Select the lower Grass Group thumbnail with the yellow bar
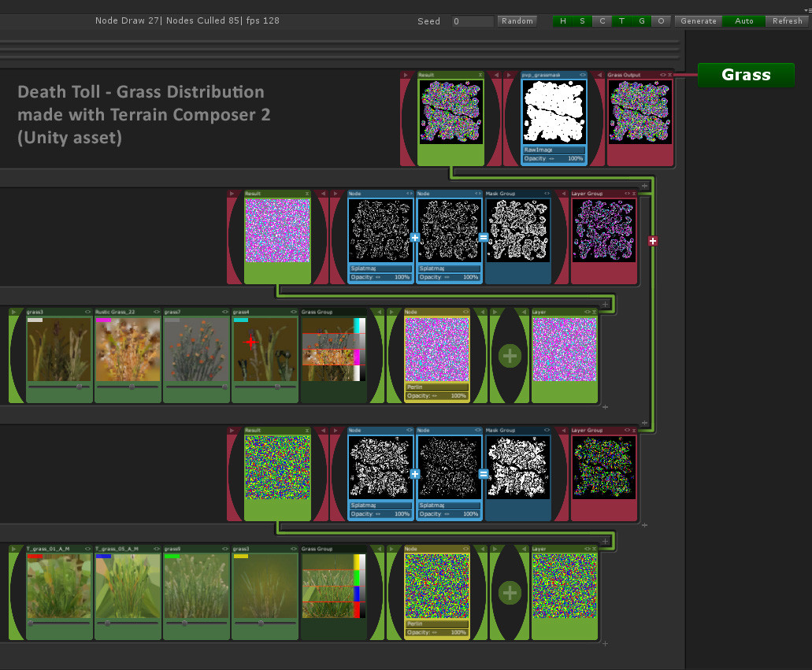The image size is (812, 670). [333, 586]
